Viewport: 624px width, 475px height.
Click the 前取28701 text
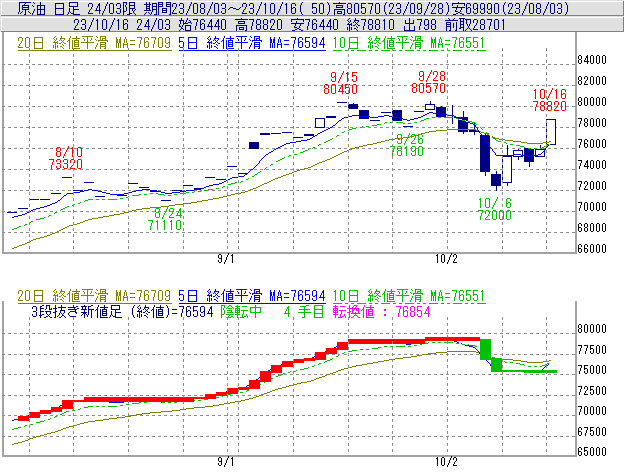475,25
